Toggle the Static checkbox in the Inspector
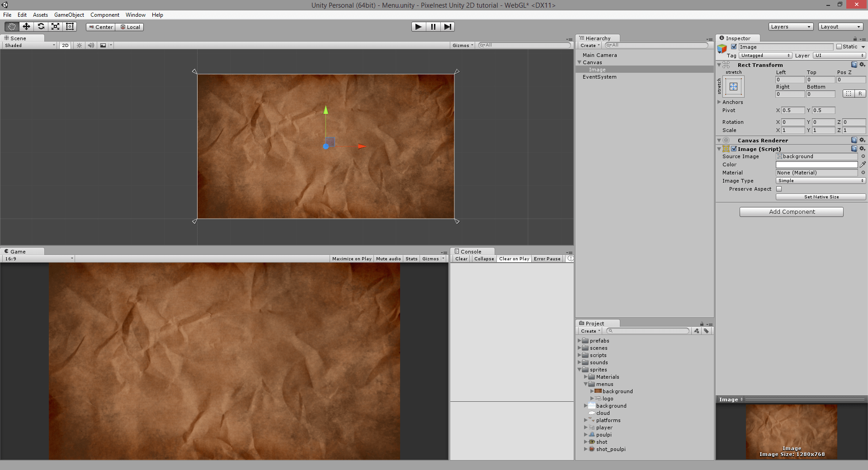Viewport: 868px width, 470px height. coord(839,47)
